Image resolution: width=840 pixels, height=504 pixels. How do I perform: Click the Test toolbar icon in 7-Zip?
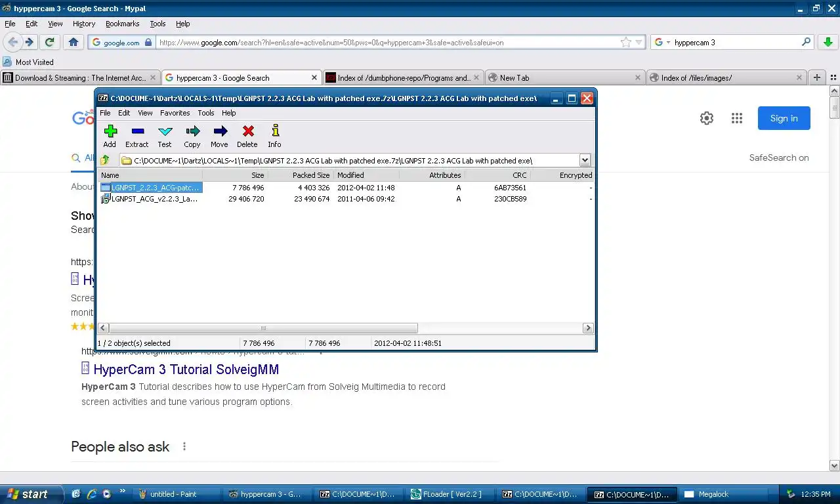click(x=165, y=136)
